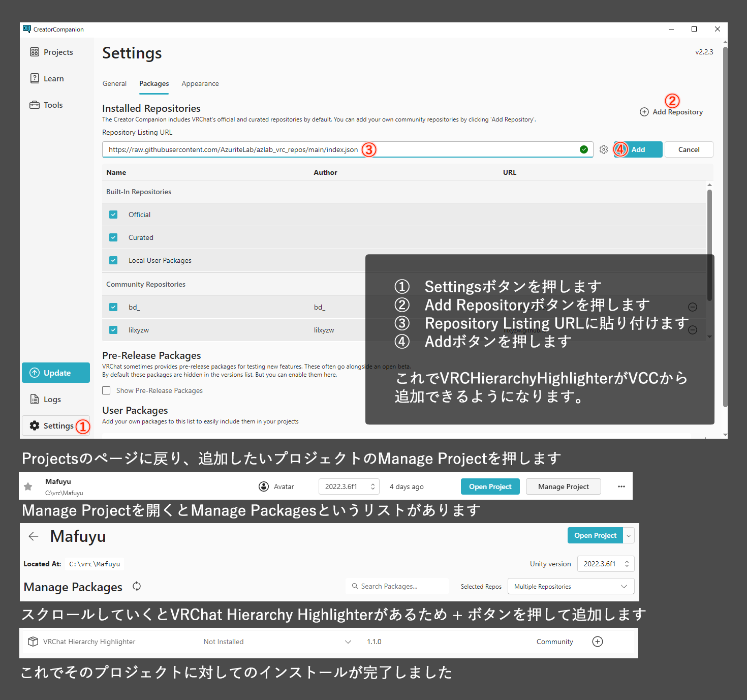The width and height of the screenshot is (747, 700).
Task: Add VRChat Hierarchy Highlighter with plus button
Action: [598, 642]
